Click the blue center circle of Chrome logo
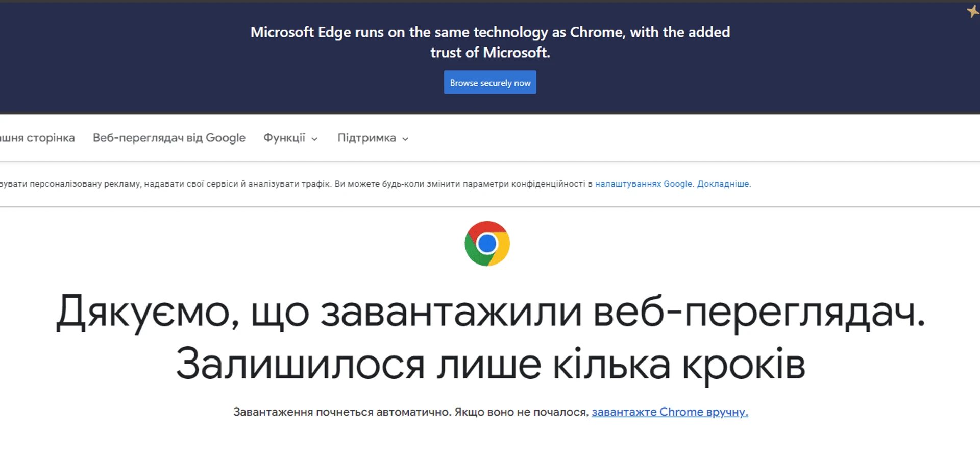980x455 pixels. [x=487, y=244]
